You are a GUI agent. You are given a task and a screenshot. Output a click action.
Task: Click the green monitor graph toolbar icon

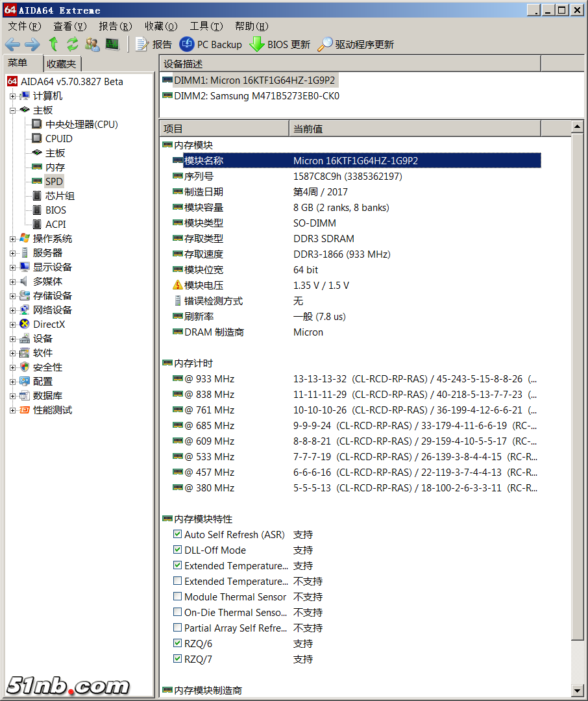tap(112, 44)
